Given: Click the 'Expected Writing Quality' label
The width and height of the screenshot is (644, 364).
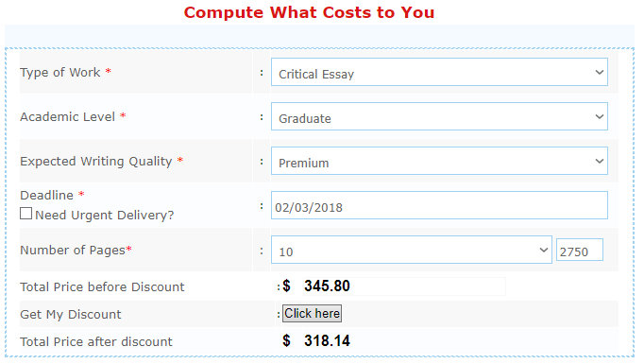Looking at the screenshot, I should point(96,162).
